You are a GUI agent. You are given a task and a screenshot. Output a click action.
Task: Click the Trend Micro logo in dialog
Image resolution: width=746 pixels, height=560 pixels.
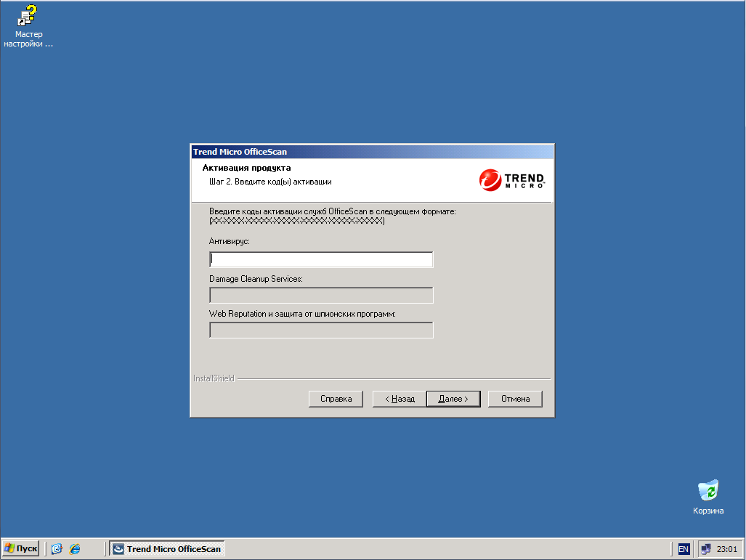[x=511, y=180]
